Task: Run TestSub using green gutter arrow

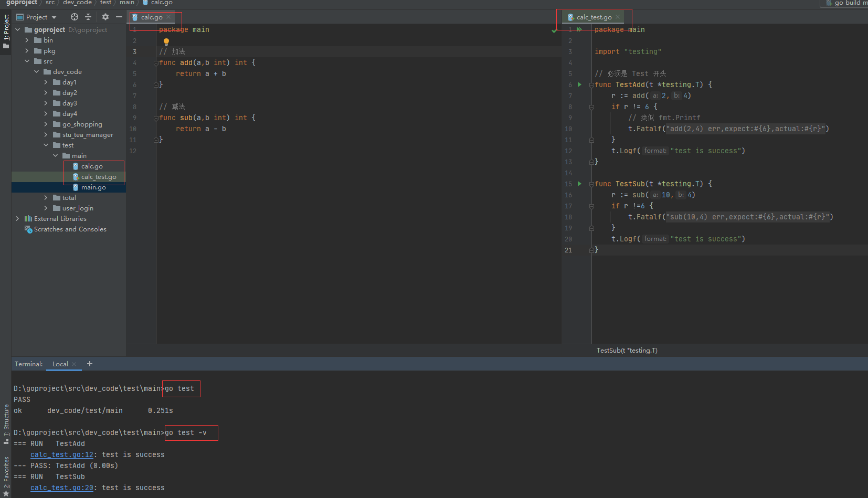Action: [579, 184]
